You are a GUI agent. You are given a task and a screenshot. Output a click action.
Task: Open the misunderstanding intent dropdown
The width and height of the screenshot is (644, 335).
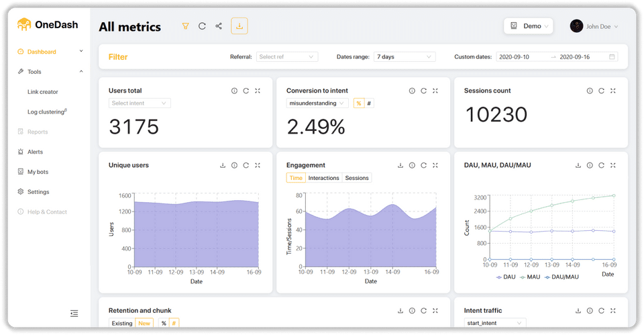coord(317,103)
